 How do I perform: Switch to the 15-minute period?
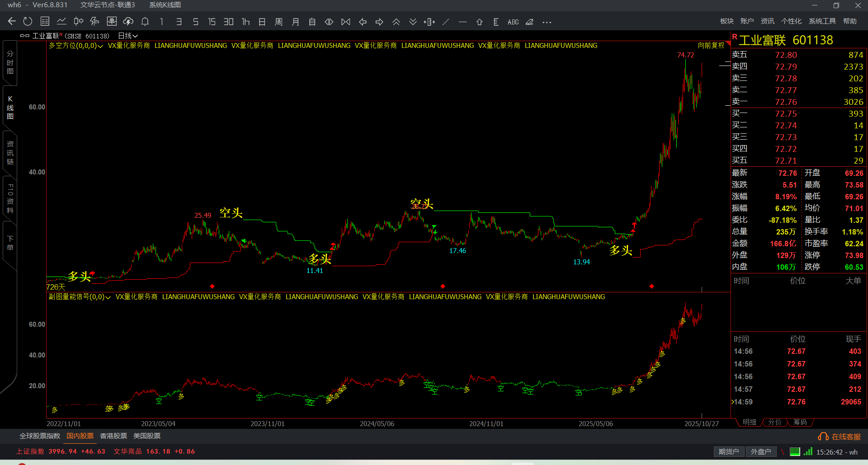point(212,22)
